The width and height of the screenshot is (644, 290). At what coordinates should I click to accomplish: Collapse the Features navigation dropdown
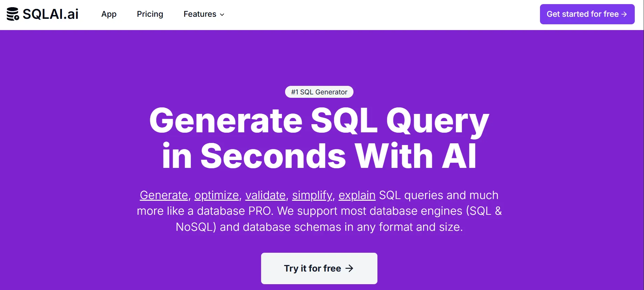pos(222,15)
